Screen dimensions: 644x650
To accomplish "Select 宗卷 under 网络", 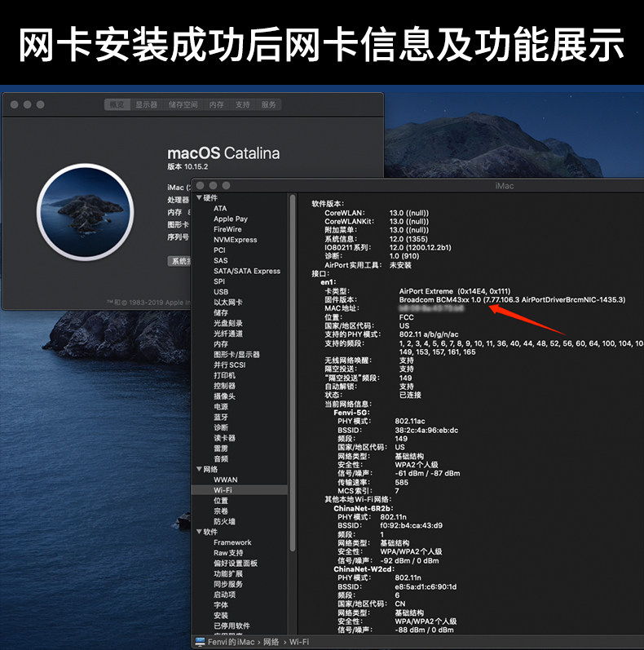I will pos(221,511).
